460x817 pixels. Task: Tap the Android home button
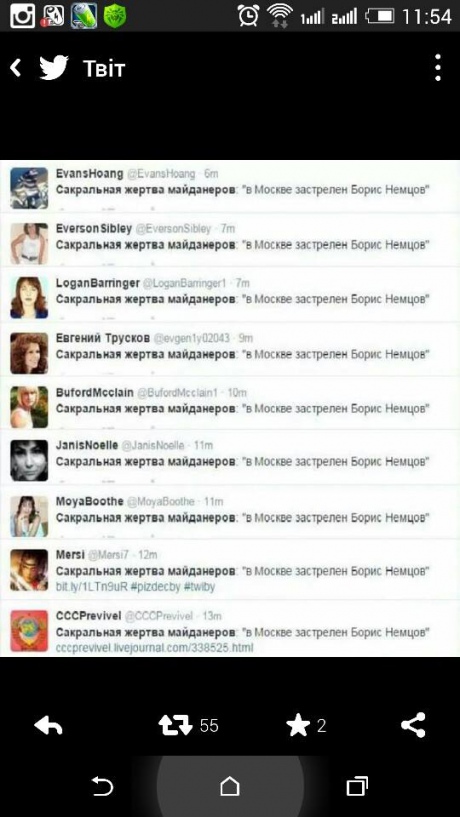click(x=230, y=786)
